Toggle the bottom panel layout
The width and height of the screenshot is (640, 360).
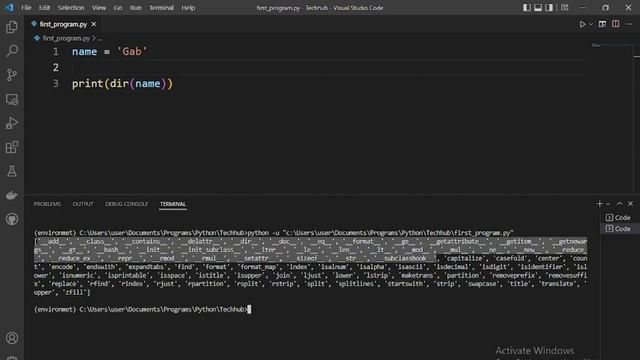tap(538, 8)
